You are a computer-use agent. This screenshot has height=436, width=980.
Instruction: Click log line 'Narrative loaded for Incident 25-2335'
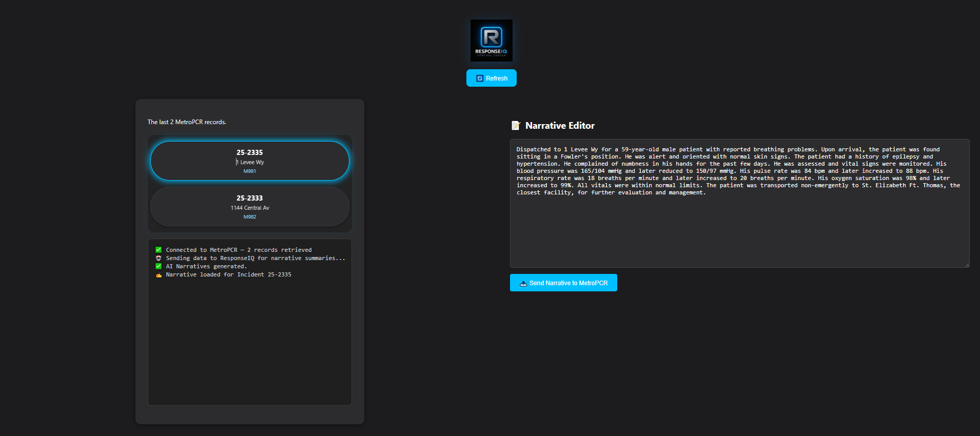pyautogui.click(x=228, y=274)
